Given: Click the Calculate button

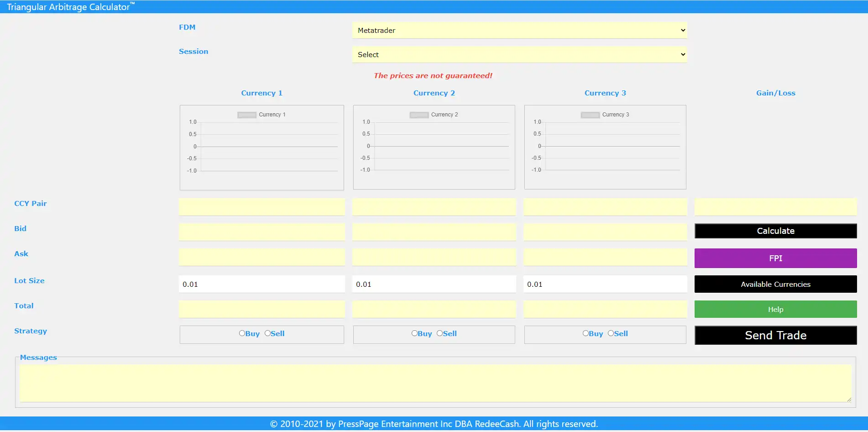Looking at the screenshot, I should [775, 231].
